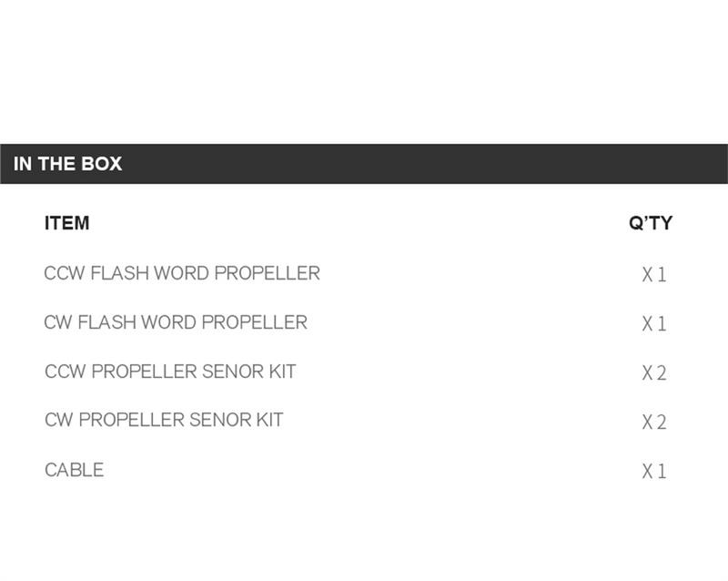Click the CCW FLASH WORD PROPELLER item
Viewport: 728px width, 581px height.
coord(182,273)
